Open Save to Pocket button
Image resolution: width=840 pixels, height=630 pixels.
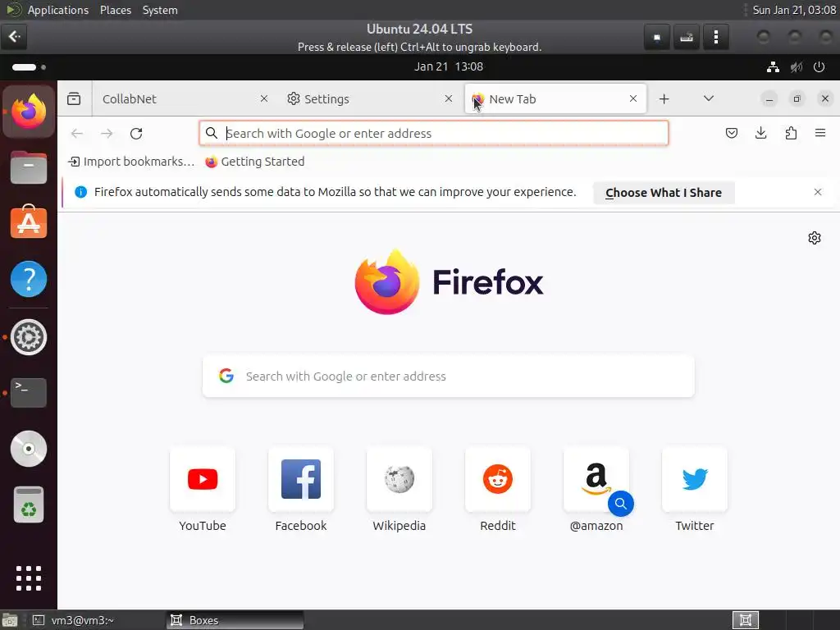731,133
